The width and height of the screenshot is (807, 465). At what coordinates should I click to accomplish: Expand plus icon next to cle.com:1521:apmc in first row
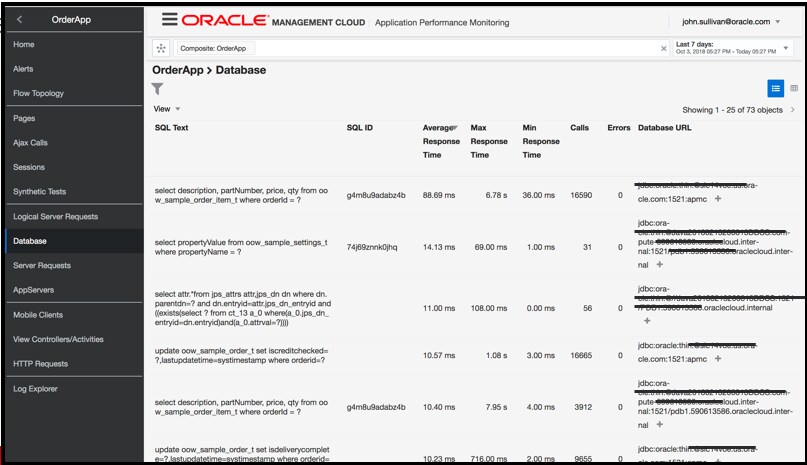tap(718, 198)
